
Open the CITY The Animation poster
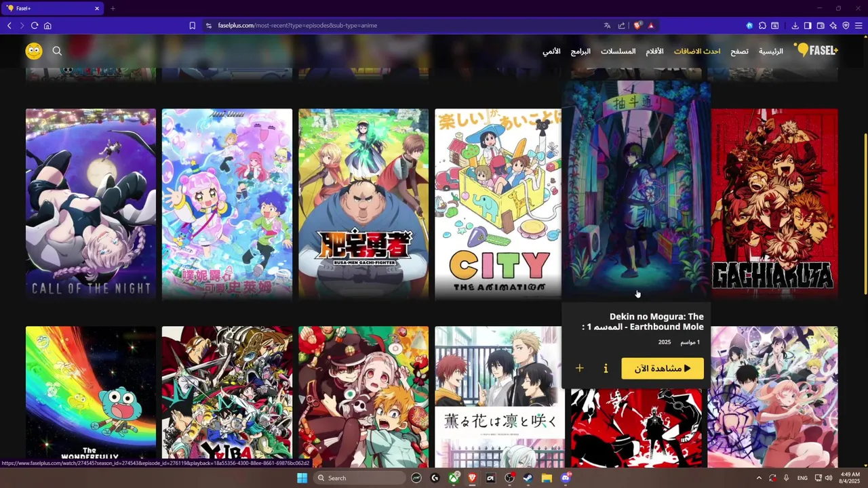pyautogui.click(x=498, y=203)
